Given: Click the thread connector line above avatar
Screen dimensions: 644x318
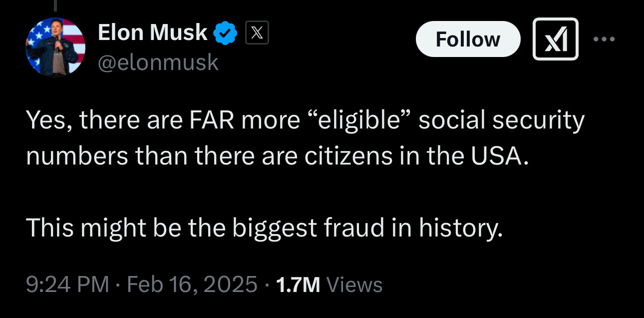Looking at the screenshot, I should coord(55,5).
